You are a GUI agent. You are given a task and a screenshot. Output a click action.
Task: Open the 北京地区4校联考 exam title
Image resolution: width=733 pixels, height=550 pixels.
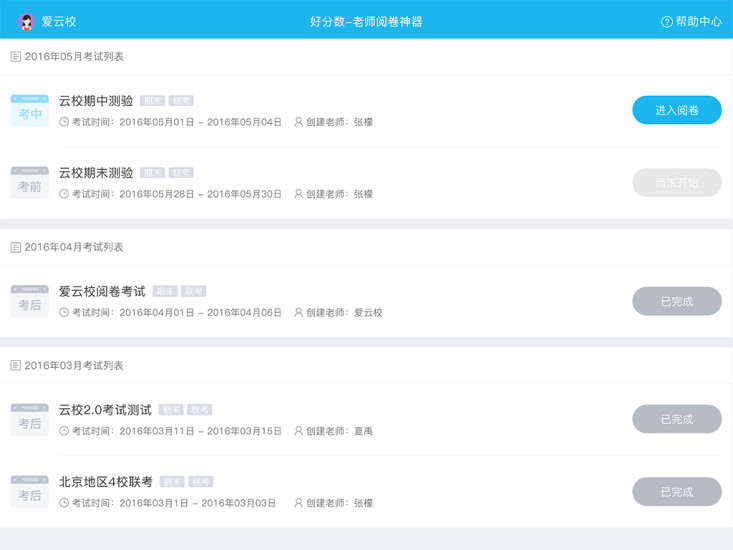[x=106, y=481]
